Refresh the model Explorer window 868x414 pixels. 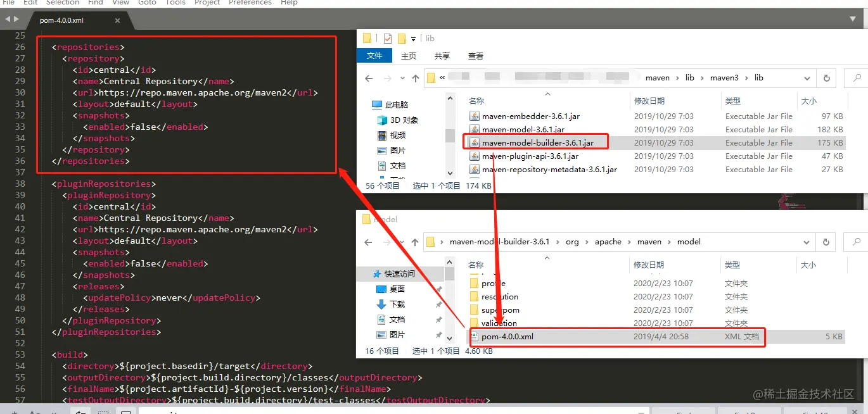click(826, 242)
